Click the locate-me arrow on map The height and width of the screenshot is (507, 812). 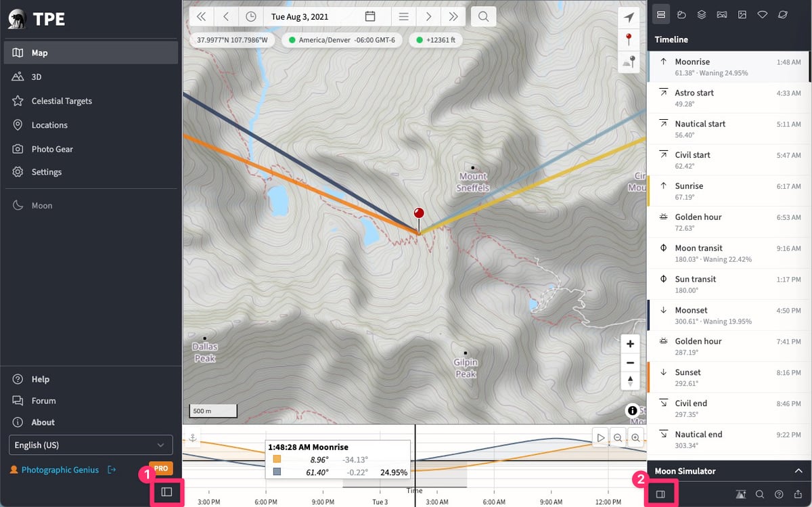coord(629,17)
